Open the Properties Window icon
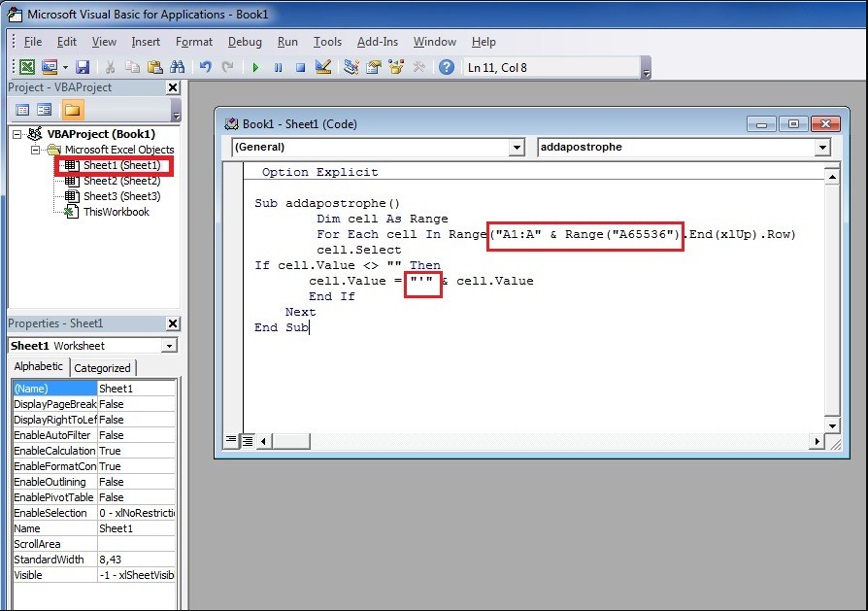Image resolution: width=868 pixels, height=611 pixels. 374,67
